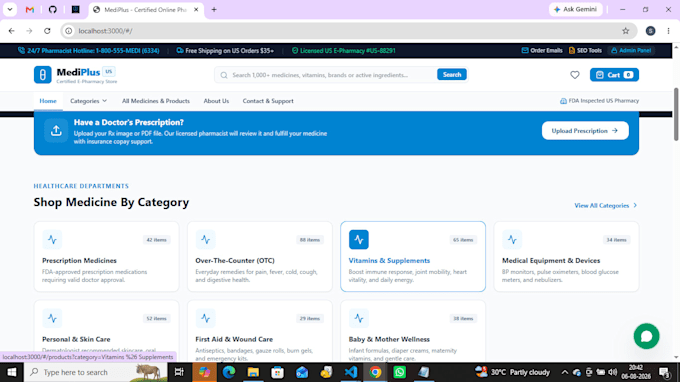Show hidden system tray icons

point(564,372)
